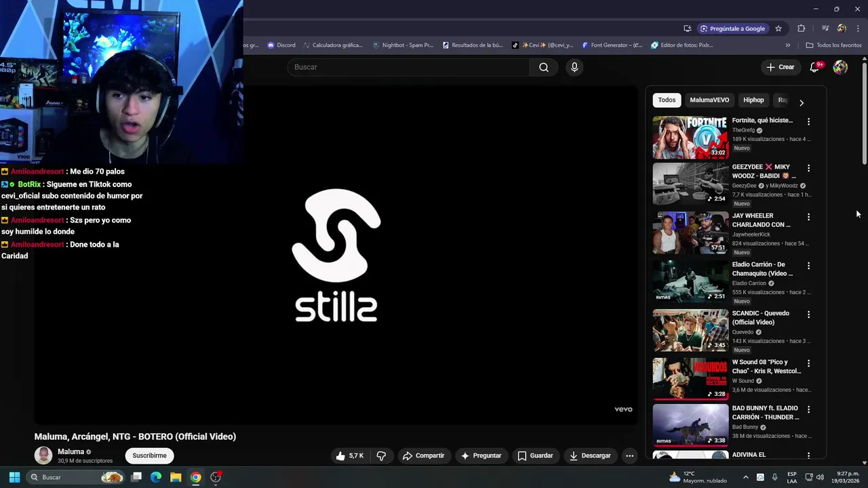Open options for SCANDIC Quevedo video
The height and width of the screenshot is (488, 868).
click(x=808, y=314)
